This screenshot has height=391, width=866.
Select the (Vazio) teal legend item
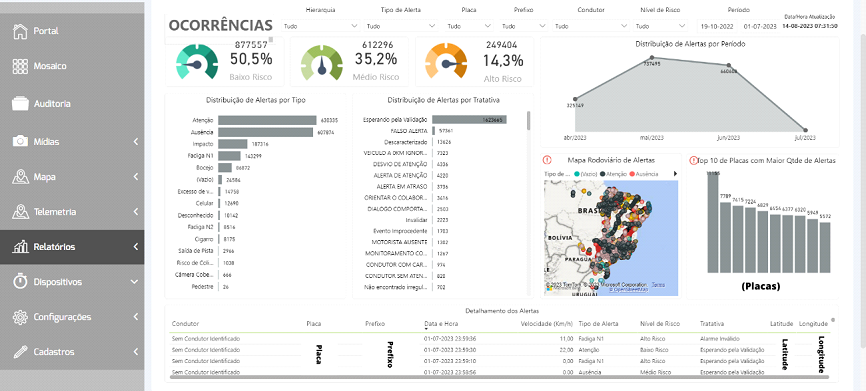[x=587, y=173]
